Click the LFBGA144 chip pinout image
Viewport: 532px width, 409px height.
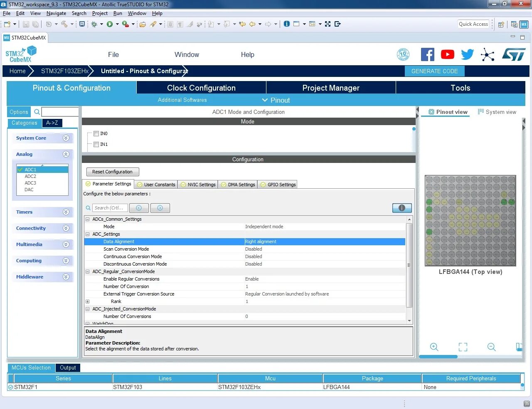point(470,221)
